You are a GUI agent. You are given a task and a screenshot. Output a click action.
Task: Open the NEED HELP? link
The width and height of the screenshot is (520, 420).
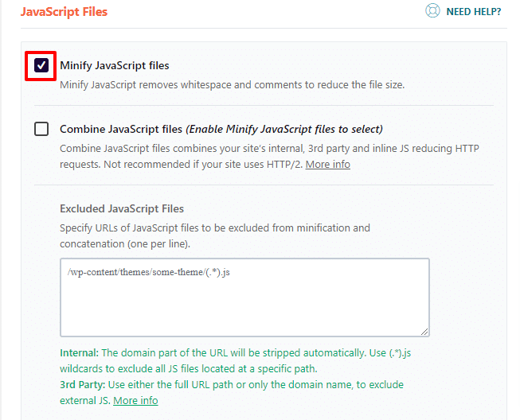pos(473,12)
